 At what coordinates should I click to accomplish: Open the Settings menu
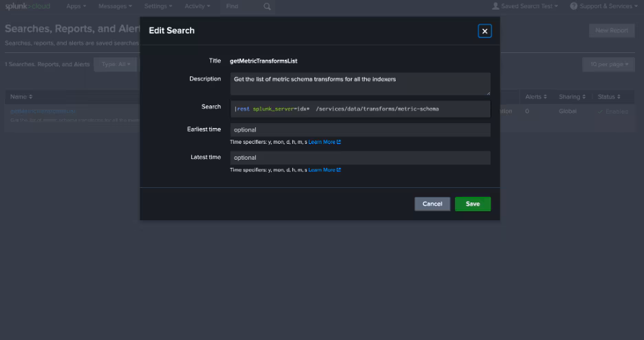pos(158,6)
